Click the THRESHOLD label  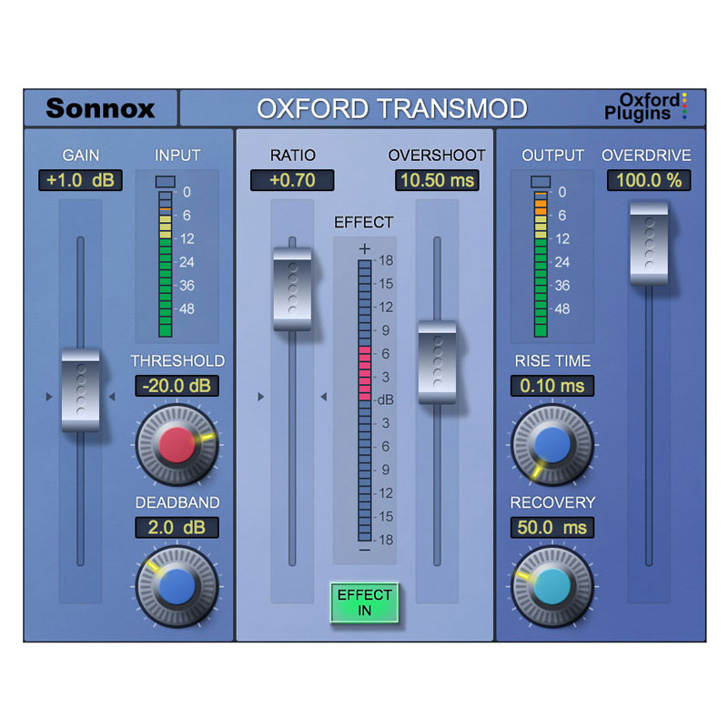point(177,360)
